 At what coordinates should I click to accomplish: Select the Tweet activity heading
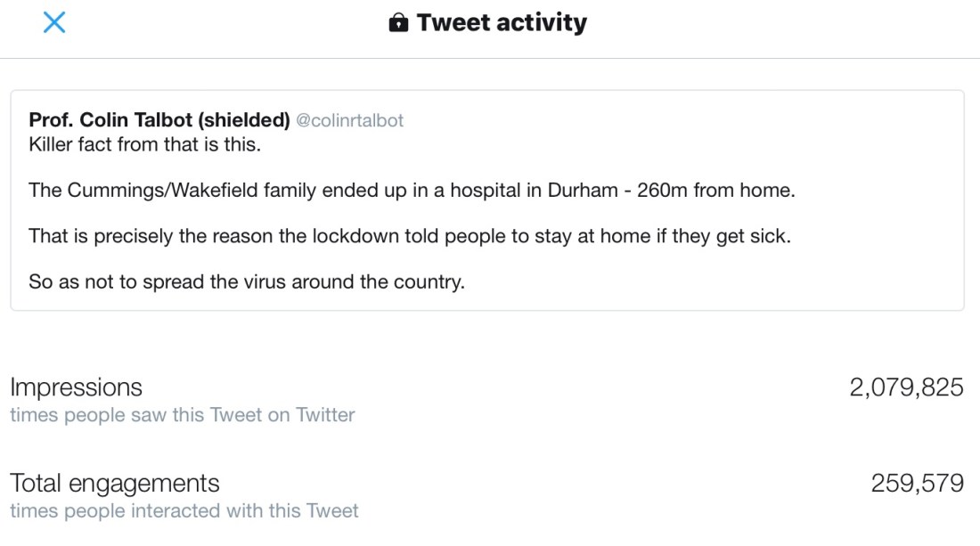pyautogui.click(x=502, y=23)
